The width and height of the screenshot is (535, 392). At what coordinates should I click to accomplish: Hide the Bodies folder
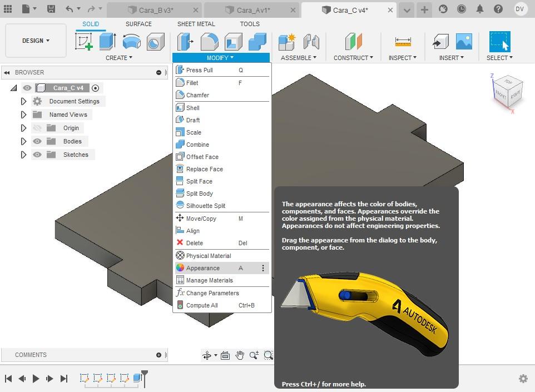(37, 141)
